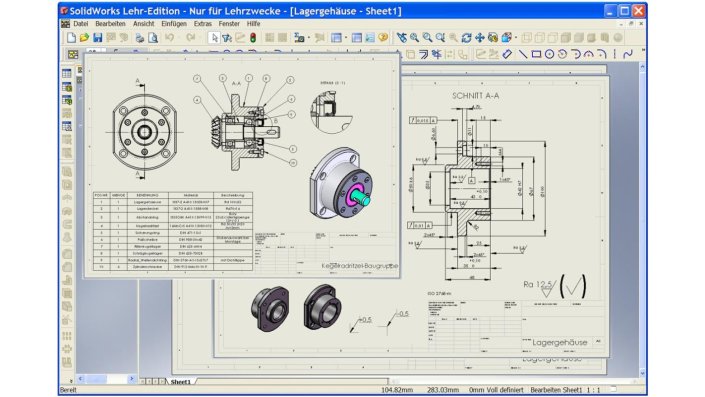Open the dropdown arrow beside View Orientation

(516, 38)
